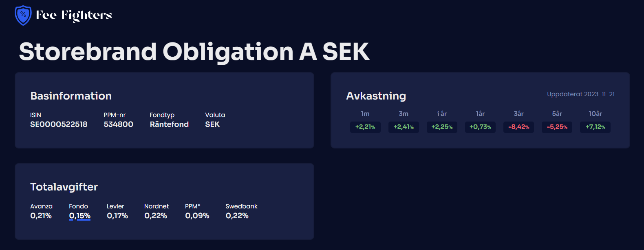This screenshot has height=250, width=644.
Task: Click the Swedbank 0,22% fee value
Action: click(x=237, y=216)
